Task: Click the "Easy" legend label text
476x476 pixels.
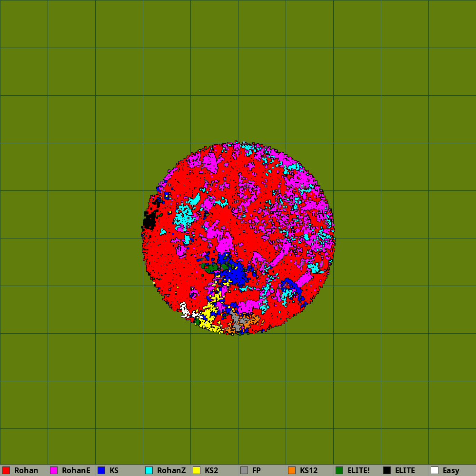Action: click(x=451, y=470)
